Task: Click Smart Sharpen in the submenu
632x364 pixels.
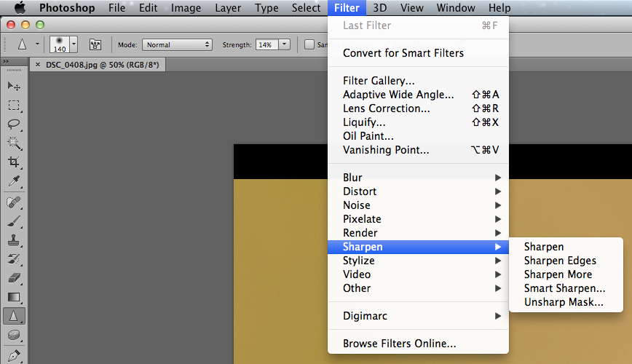Action: click(564, 288)
